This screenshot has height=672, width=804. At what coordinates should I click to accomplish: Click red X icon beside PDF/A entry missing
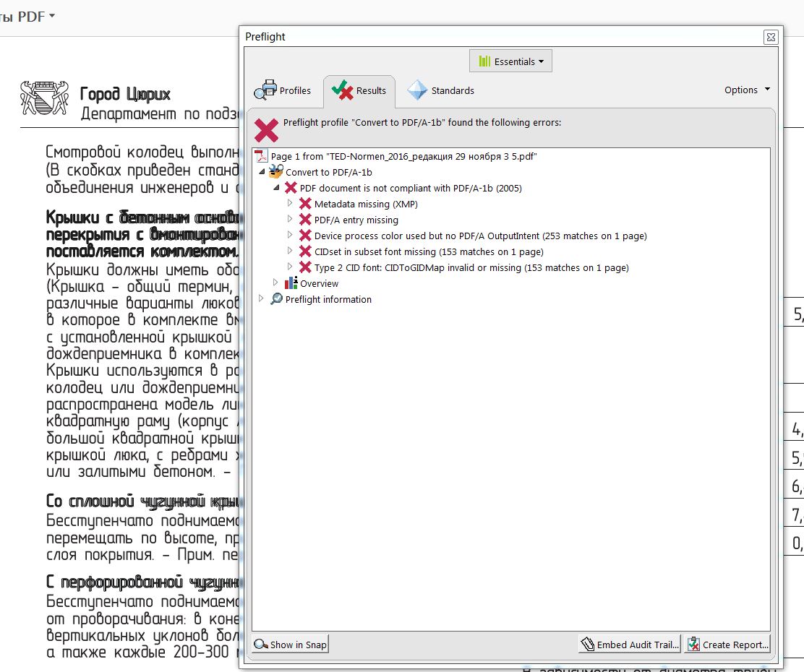[305, 220]
